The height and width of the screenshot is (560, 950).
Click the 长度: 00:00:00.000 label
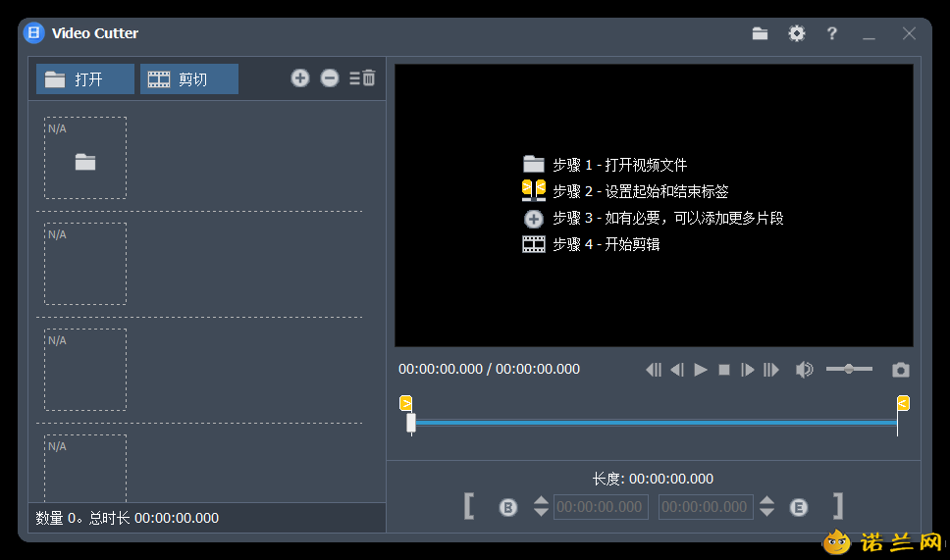[653, 479]
